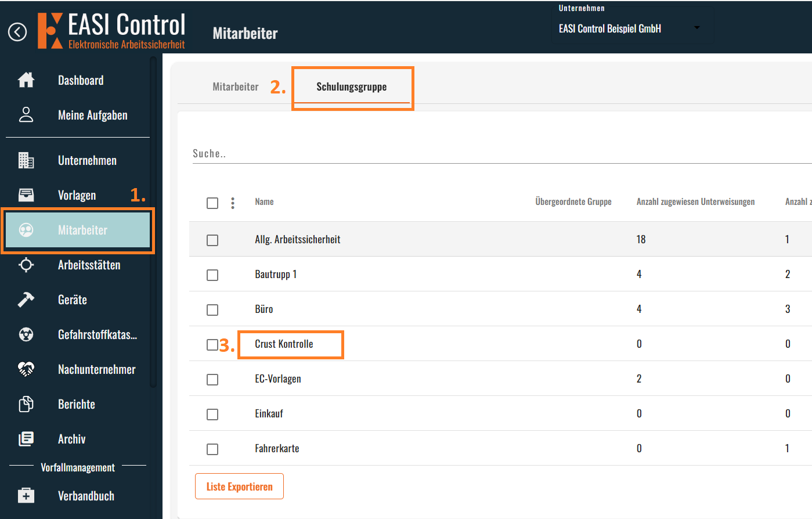Screen dimensions: 812x519
Task: Switch to the Schulungsgruppe tab
Action: click(352, 86)
